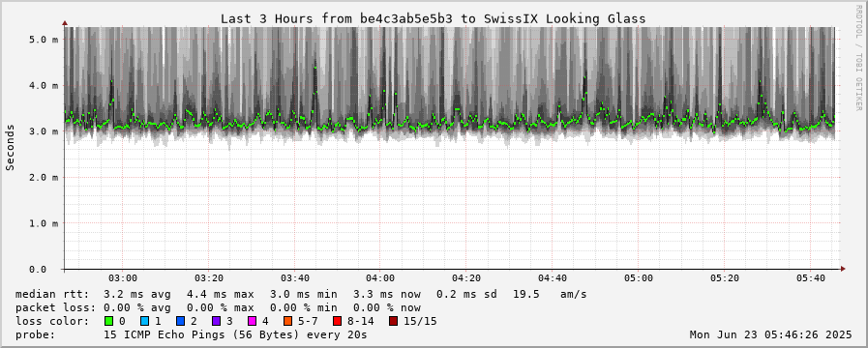
Task: Click the magenta loss color 4 swatch
Action: 252,321
